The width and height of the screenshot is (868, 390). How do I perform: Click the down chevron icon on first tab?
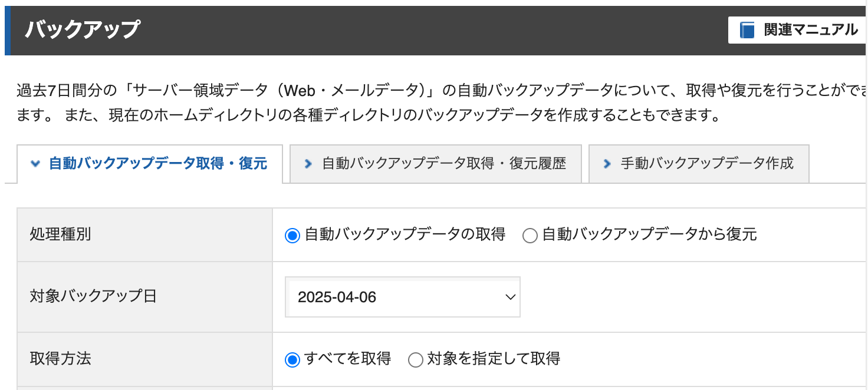pyautogui.click(x=35, y=164)
